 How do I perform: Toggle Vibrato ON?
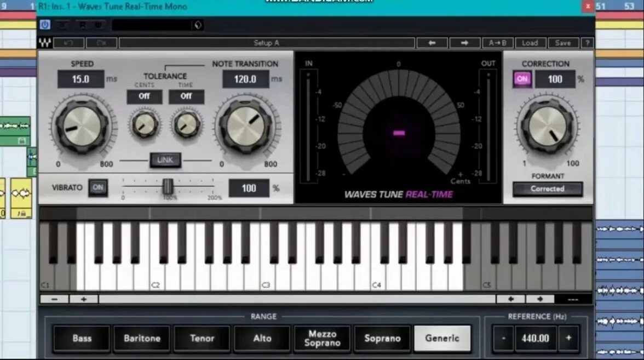click(x=99, y=187)
